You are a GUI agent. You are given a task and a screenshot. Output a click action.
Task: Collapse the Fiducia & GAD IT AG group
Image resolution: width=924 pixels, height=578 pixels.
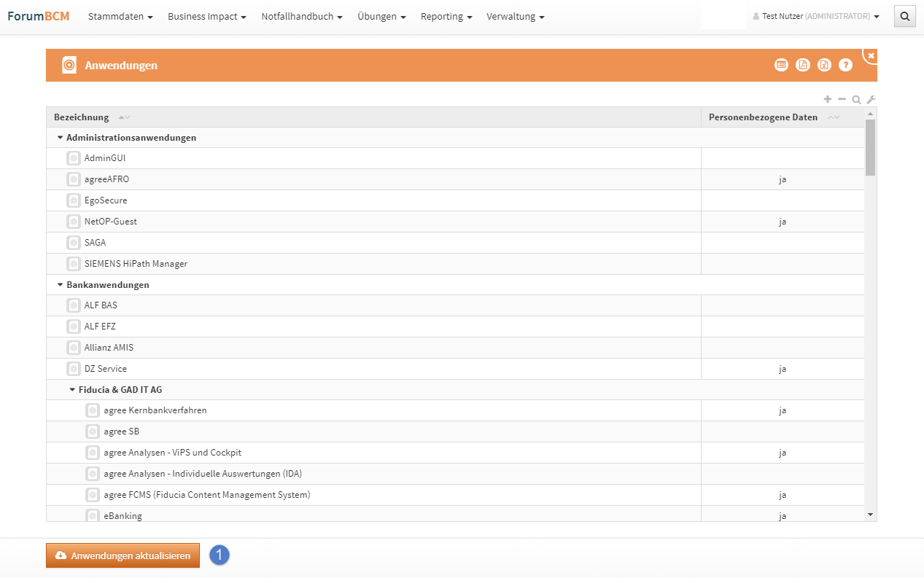[x=72, y=390]
